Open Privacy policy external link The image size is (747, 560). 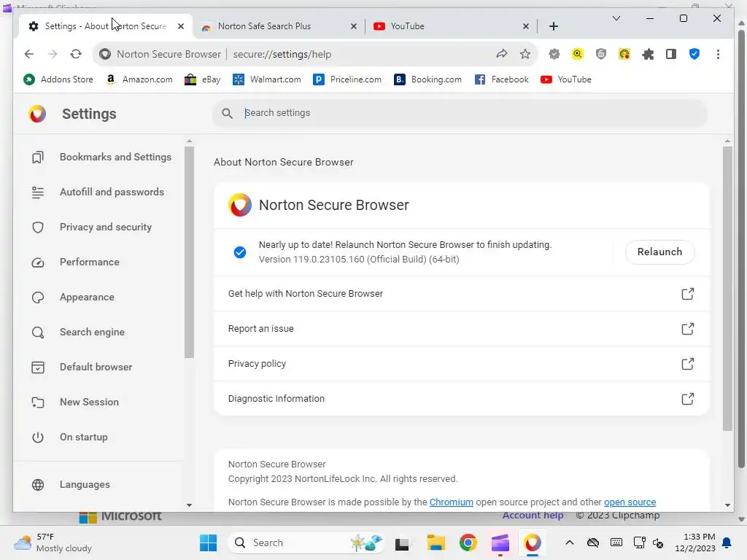pos(461,364)
